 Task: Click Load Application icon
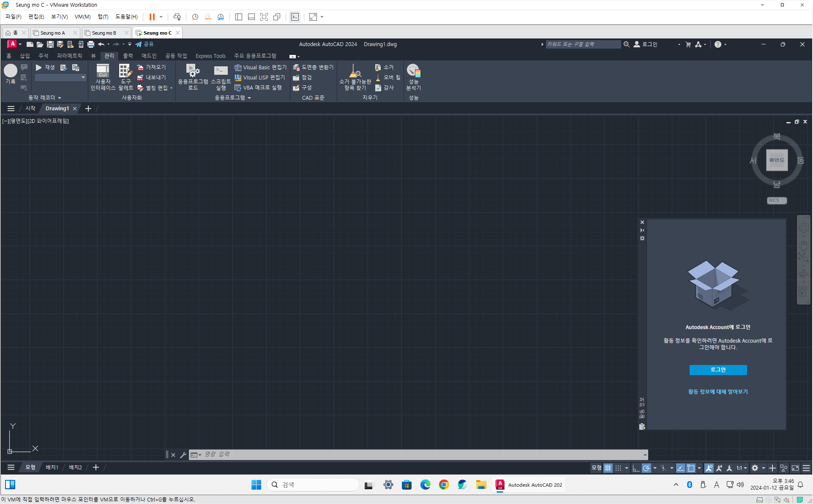193,76
